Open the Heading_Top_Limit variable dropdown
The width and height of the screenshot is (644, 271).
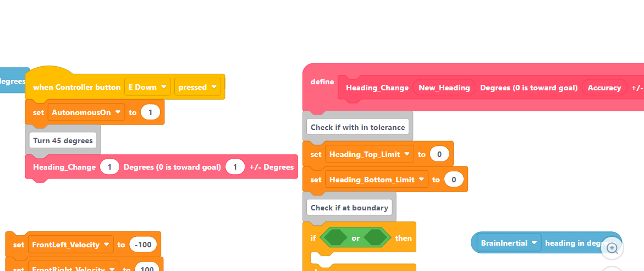(370, 154)
